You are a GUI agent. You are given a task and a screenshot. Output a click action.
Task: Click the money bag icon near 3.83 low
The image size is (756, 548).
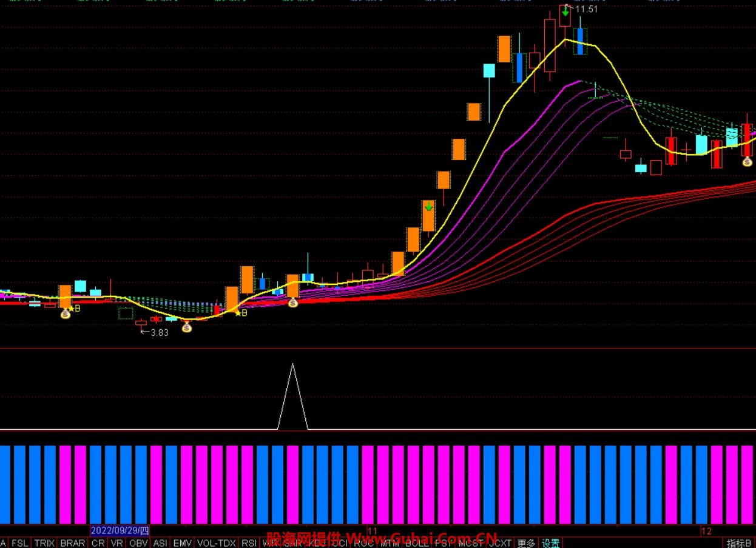(x=187, y=327)
